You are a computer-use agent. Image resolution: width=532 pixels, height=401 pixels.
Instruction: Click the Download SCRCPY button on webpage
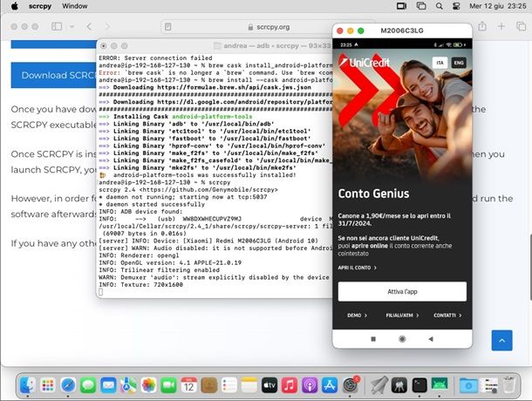[53, 75]
